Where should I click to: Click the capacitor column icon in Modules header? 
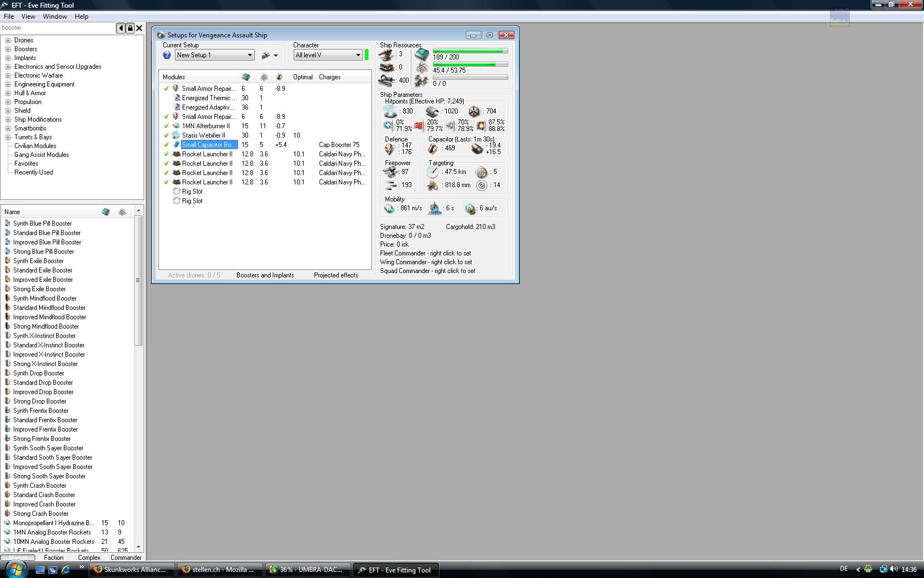click(x=279, y=77)
